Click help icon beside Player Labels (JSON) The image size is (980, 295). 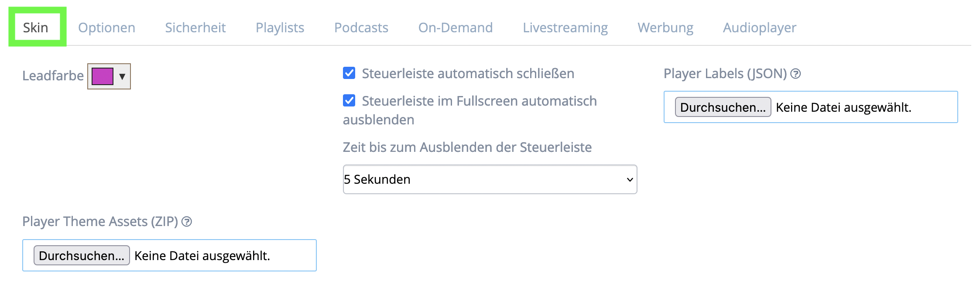(795, 74)
